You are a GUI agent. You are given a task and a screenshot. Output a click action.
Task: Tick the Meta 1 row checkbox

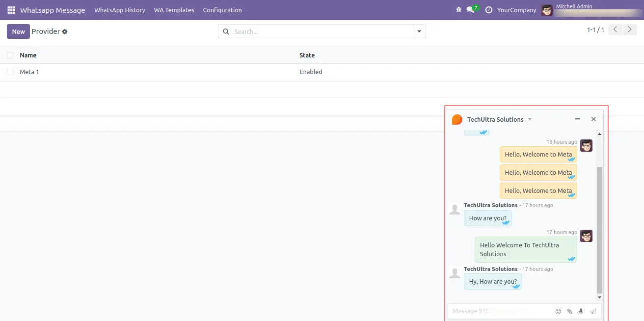point(10,72)
